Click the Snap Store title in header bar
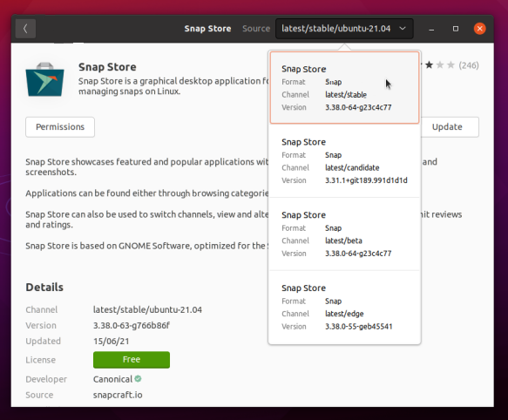Image resolution: width=508 pixels, height=420 pixels. click(207, 29)
